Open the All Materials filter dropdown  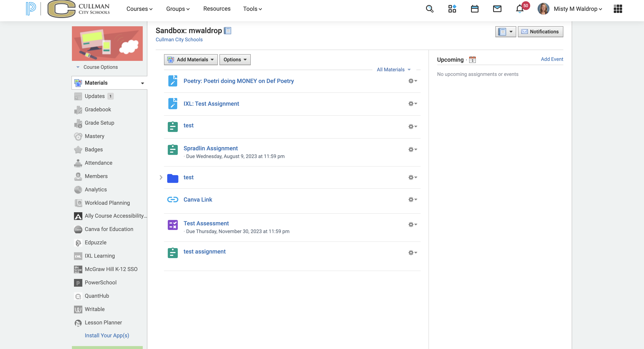[x=393, y=69]
